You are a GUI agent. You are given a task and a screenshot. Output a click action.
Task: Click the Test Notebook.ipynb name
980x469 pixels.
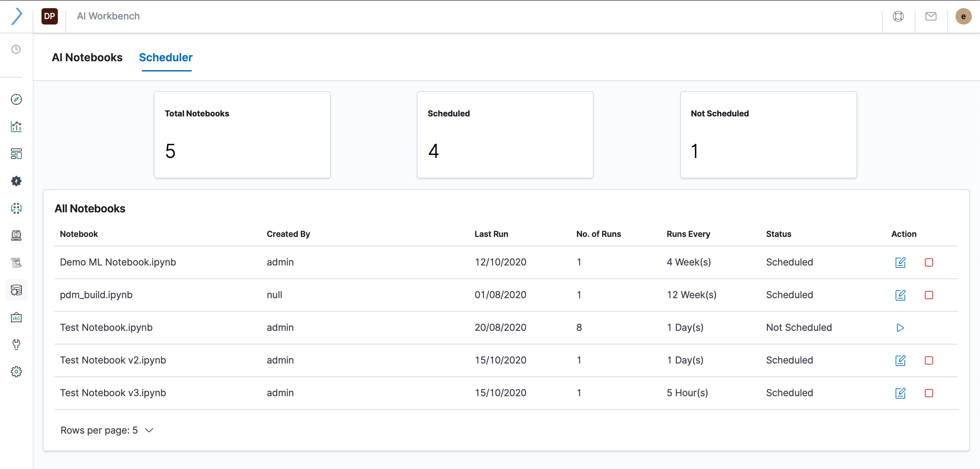pyautogui.click(x=106, y=327)
